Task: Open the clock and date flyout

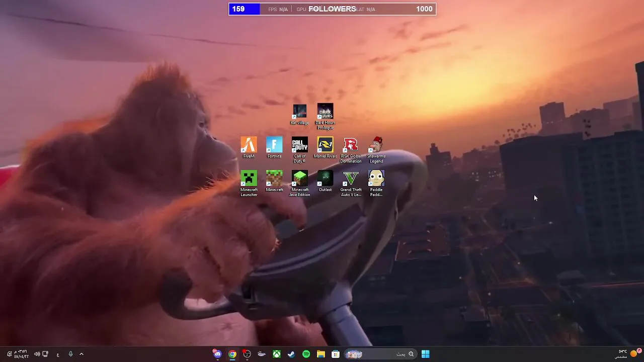Action: click(x=21, y=354)
